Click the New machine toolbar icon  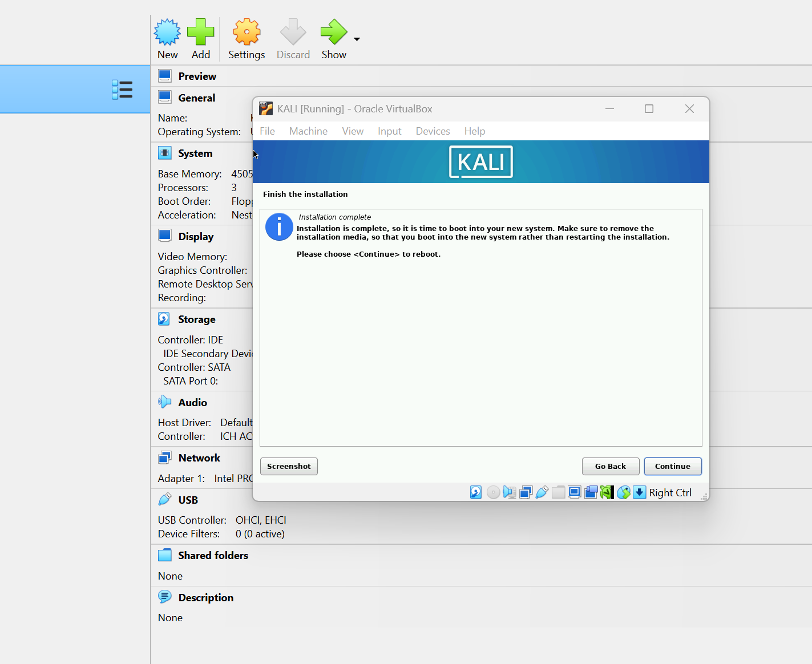[167, 32]
